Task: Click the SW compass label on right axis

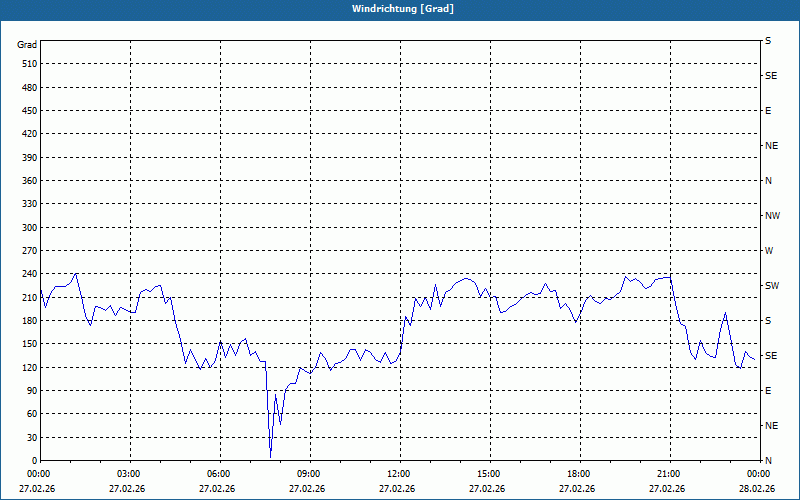Action: (772, 286)
